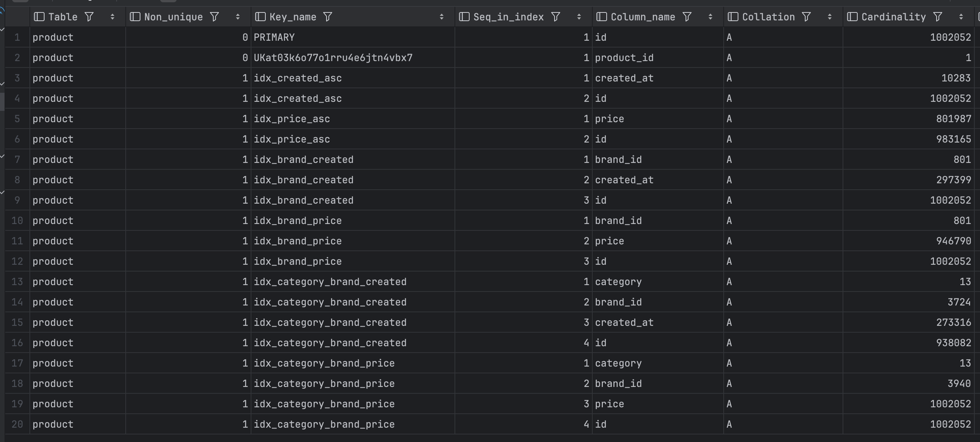Click the filter icon in Non_unique header
980x442 pixels.
coord(214,17)
